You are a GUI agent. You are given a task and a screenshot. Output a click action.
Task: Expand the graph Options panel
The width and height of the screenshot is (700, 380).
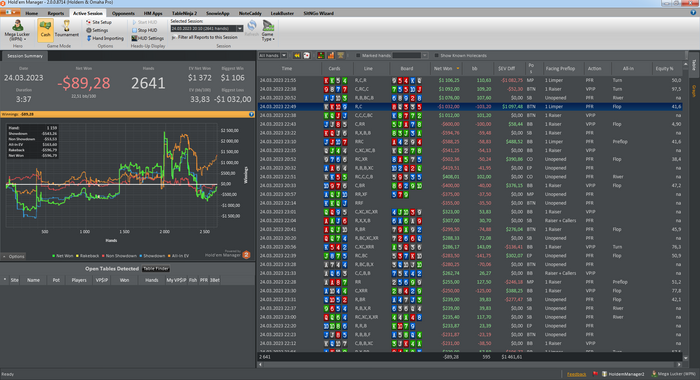tap(13, 256)
